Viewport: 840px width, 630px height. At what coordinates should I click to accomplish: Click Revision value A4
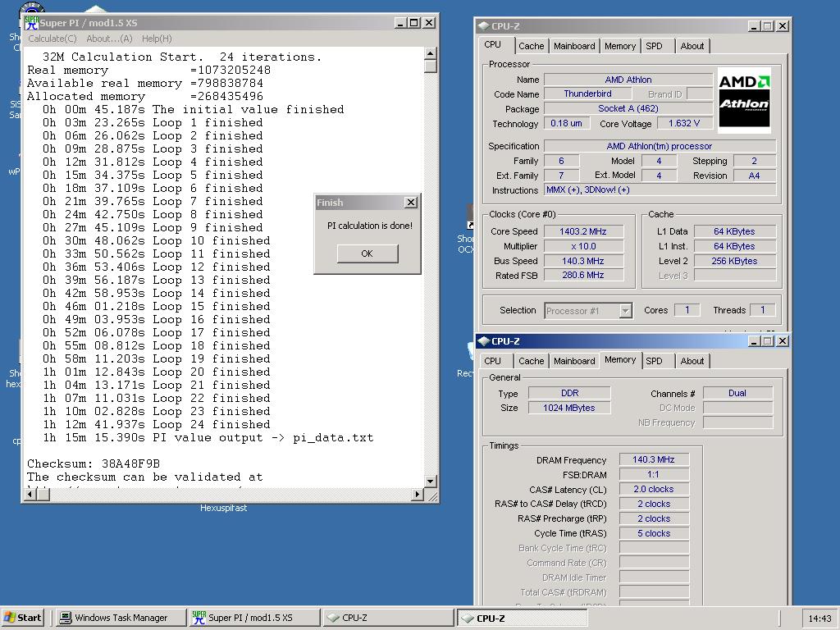[755, 176]
